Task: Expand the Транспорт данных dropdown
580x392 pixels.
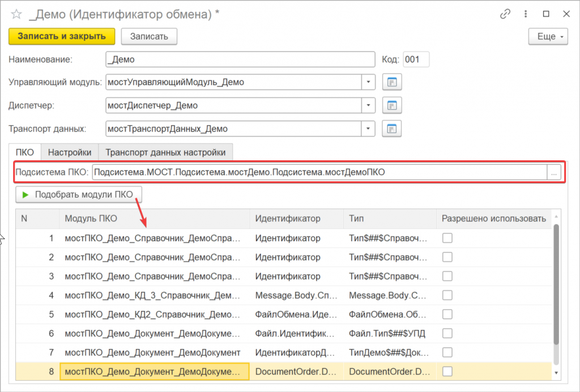Action: pyautogui.click(x=368, y=129)
